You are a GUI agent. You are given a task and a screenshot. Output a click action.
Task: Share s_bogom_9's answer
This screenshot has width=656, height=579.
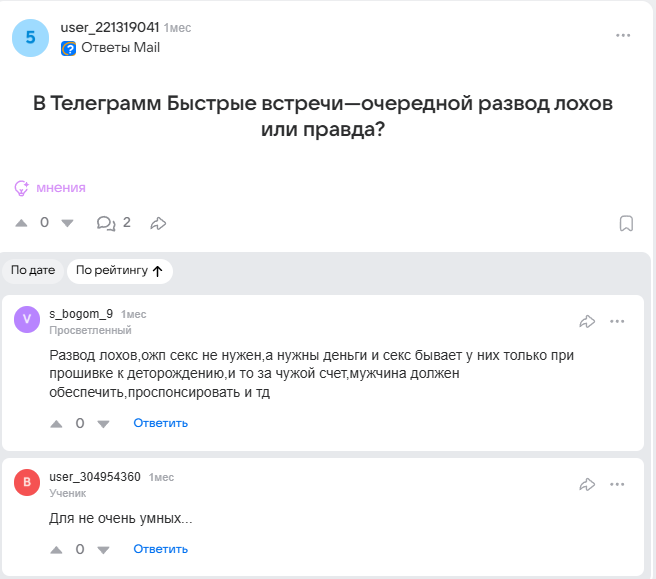[588, 321]
